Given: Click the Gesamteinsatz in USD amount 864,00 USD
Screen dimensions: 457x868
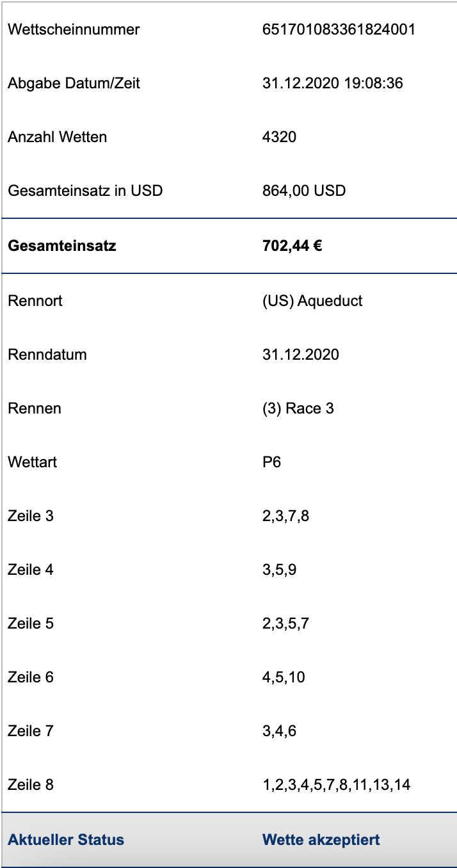Looking at the screenshot, I should (304, 190).
